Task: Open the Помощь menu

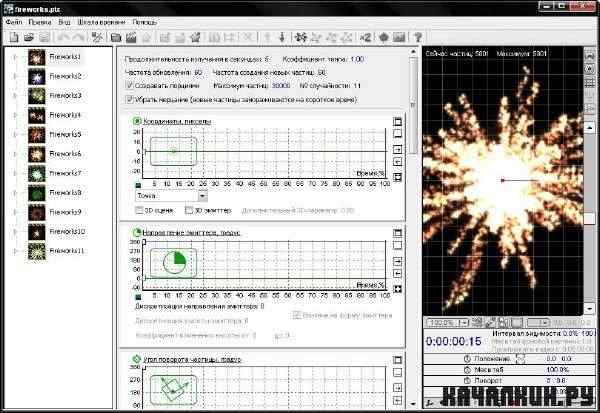Action: tap(145, 22)
